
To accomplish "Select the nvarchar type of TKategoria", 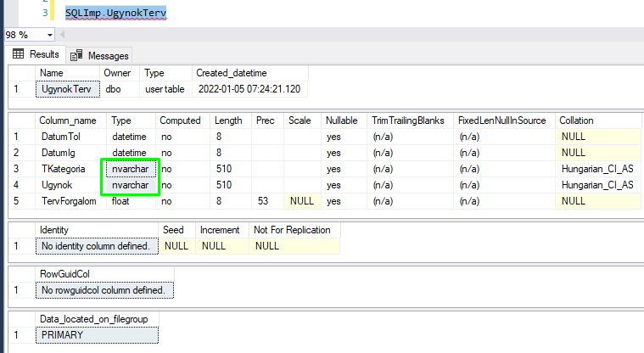I will coord(131,169).
